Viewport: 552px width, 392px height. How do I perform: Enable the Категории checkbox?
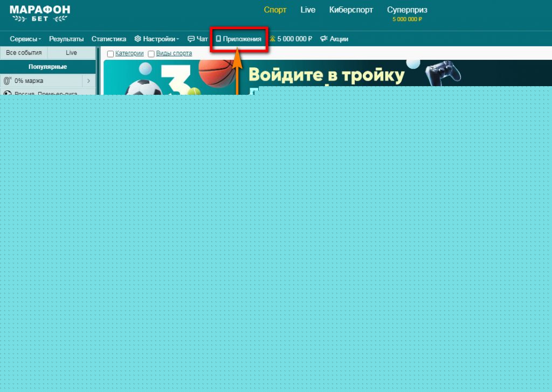pyautogui.click(x=111, y=54)
